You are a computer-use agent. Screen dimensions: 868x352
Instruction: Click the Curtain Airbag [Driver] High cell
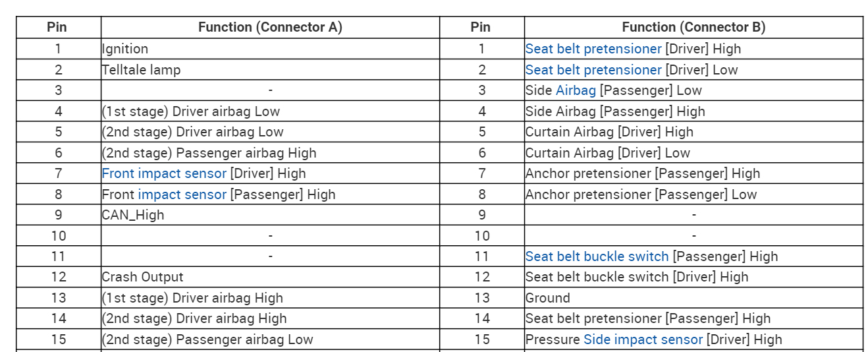(x=609, y=132)
